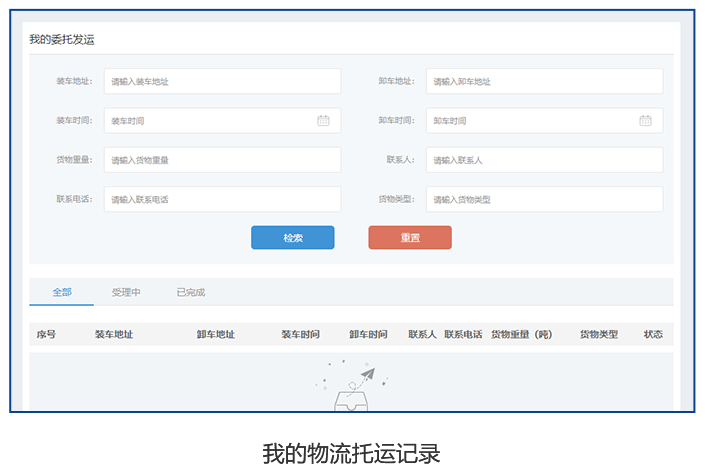
Task: Open the 装车时间 date picker field
Action: click(x=210, y=121)
